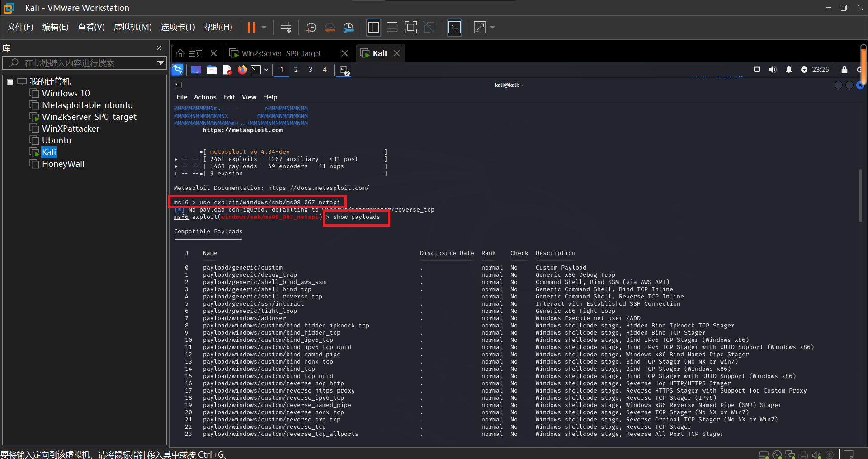Switch to Kali workspace 3
Screen dimensions: 868x459
311,70
